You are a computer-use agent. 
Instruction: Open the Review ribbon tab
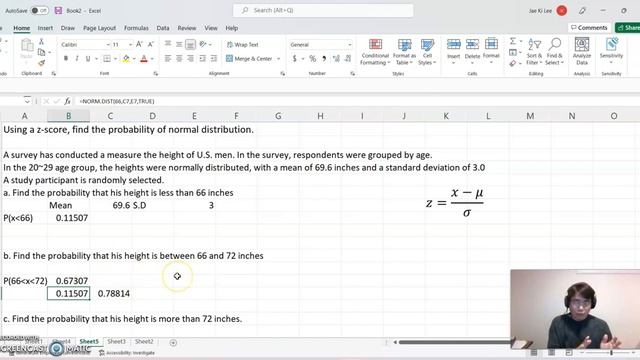[187, 28]
